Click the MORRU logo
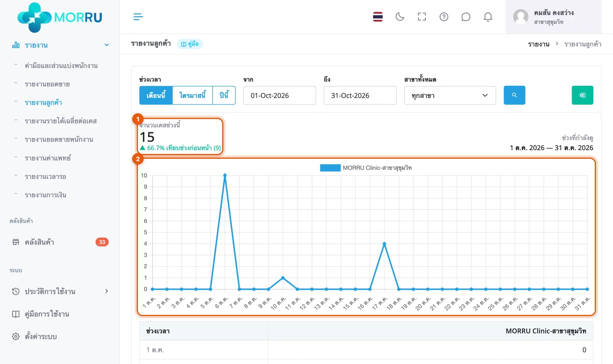Image resolution: width=613 pixels, height=364 pixels. pos(60,17)
